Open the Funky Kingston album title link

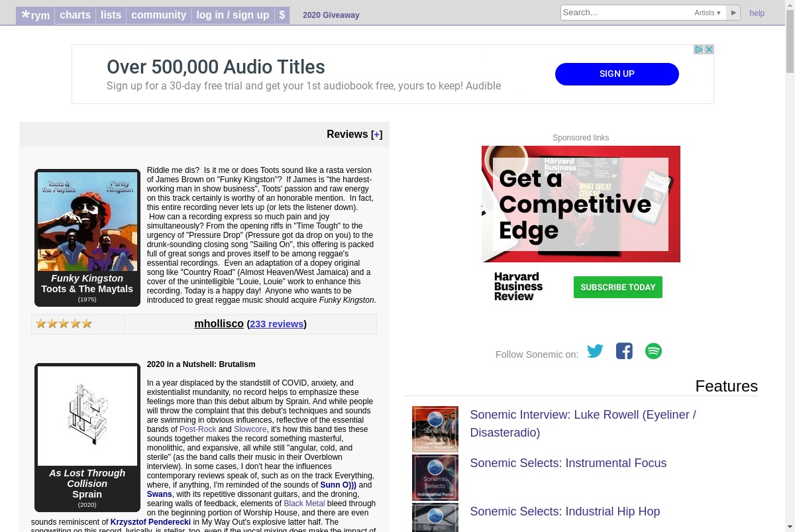click(87, 278)
